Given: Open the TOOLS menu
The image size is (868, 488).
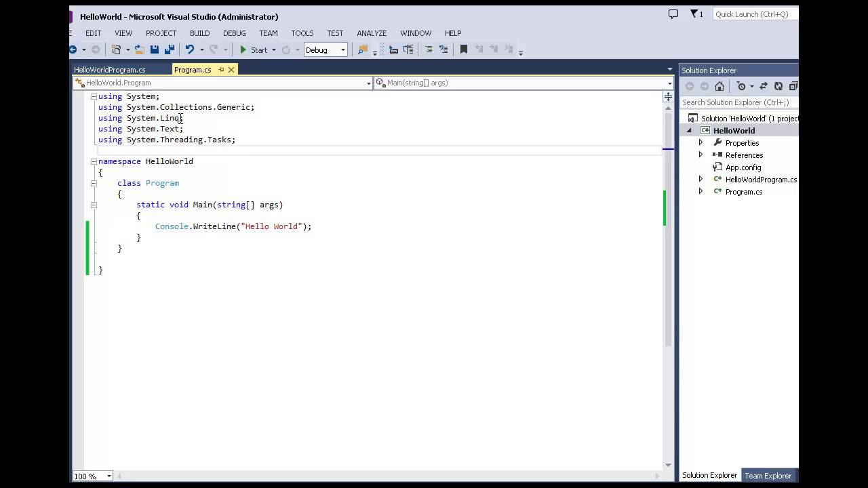Looking at the screenshot, I should pyautogui.click(x=302, y=33).
